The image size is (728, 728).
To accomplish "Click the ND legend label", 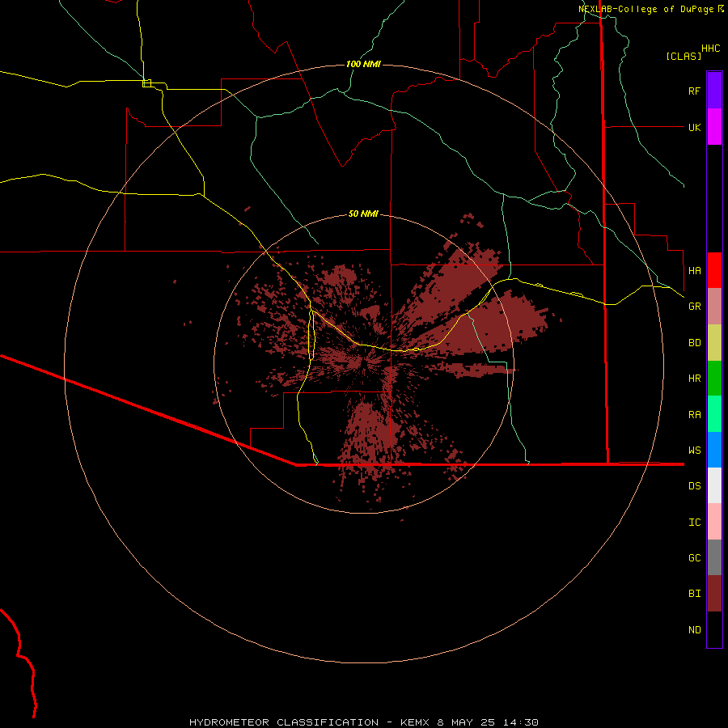I will point(694,630).
